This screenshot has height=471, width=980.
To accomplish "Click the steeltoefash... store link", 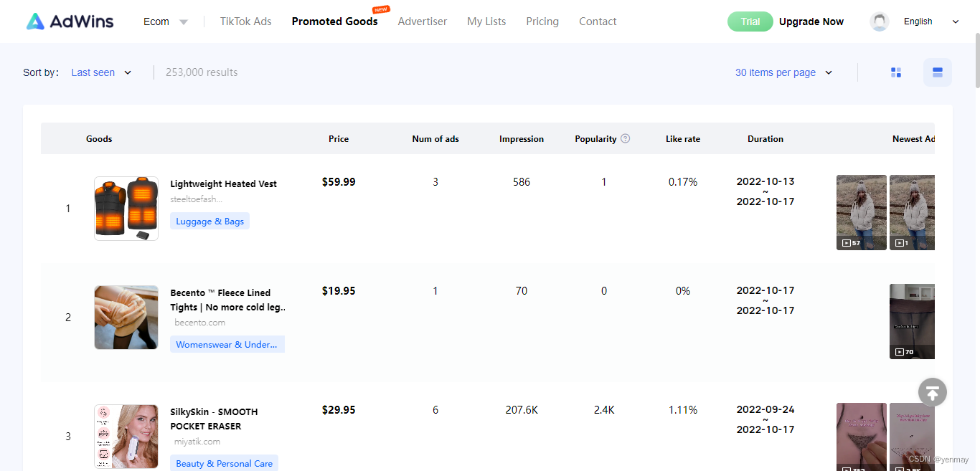I will click(x=196, y=199).
